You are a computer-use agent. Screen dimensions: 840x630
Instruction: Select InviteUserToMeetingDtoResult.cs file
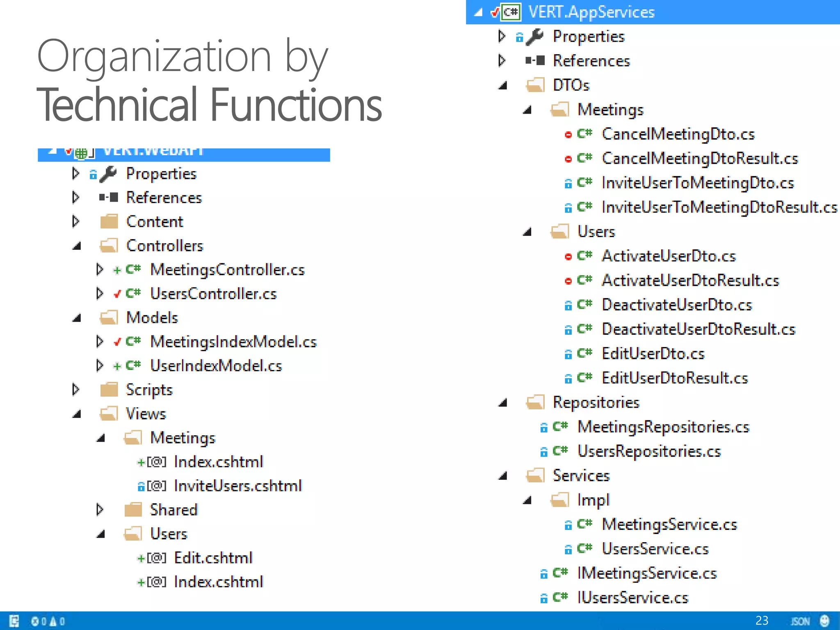[x=719, y=207]
